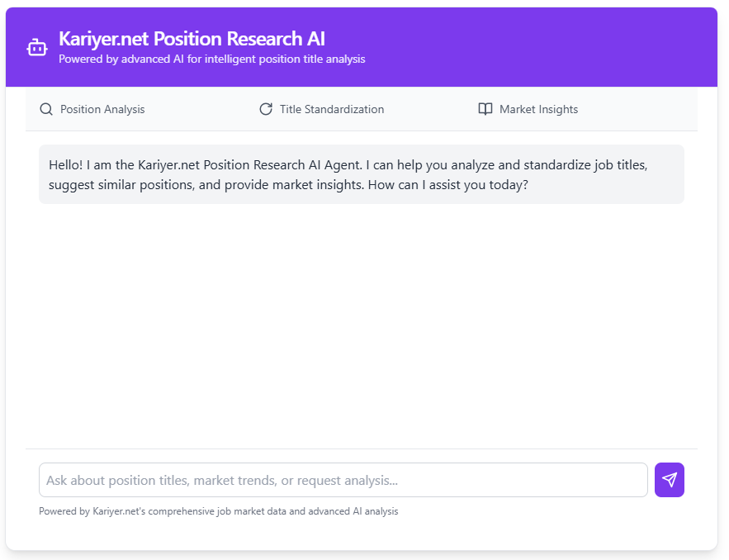The width and height of the screenshot is (729, 560).
Task: Select the magnifying glass Position Analysis icon
Action: tap(45, 108)
